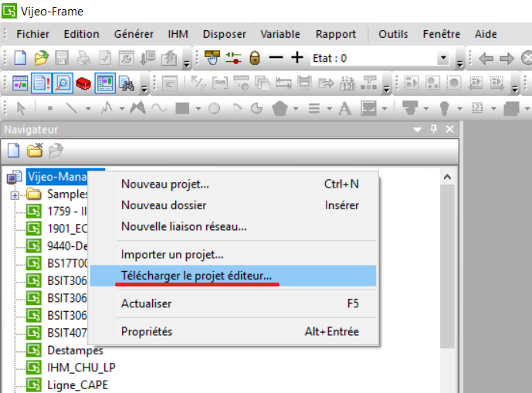
Task: Click the red toolbox icon
Action: 83,83
